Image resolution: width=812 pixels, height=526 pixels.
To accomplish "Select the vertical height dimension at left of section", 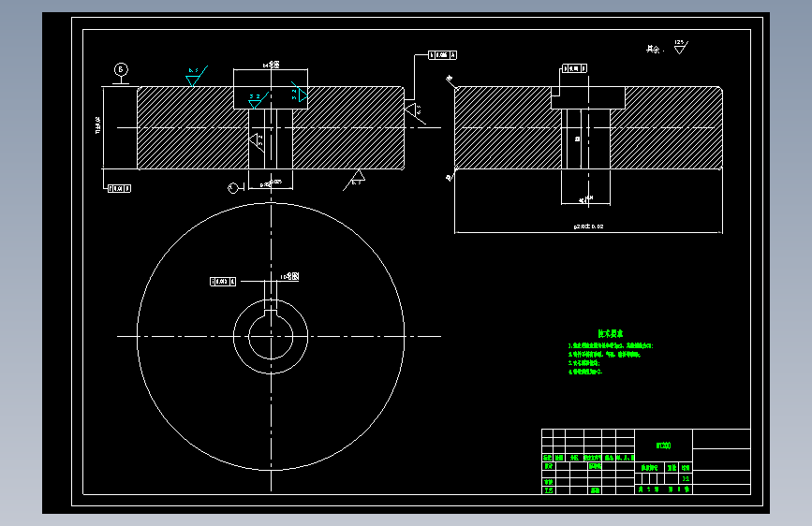I will (x=98, y=125).
